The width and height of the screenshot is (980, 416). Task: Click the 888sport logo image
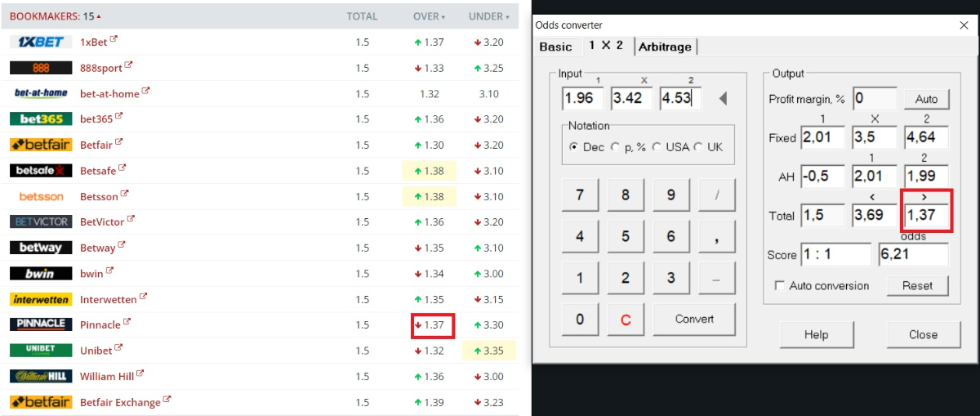41,68
